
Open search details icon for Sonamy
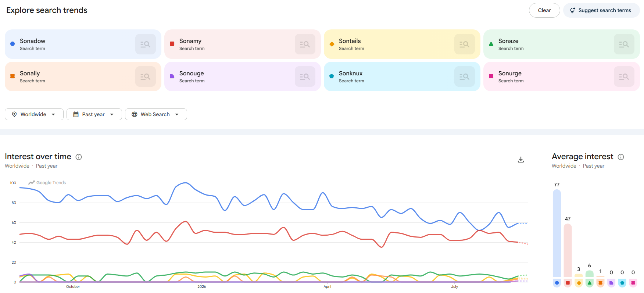point(305,44)
